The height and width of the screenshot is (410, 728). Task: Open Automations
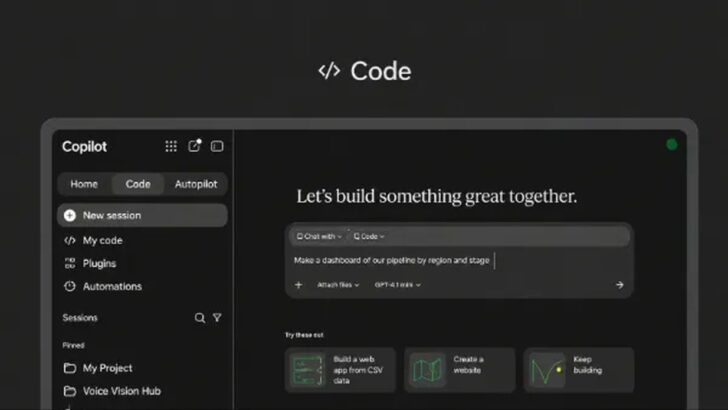click(x=112, y=286)
